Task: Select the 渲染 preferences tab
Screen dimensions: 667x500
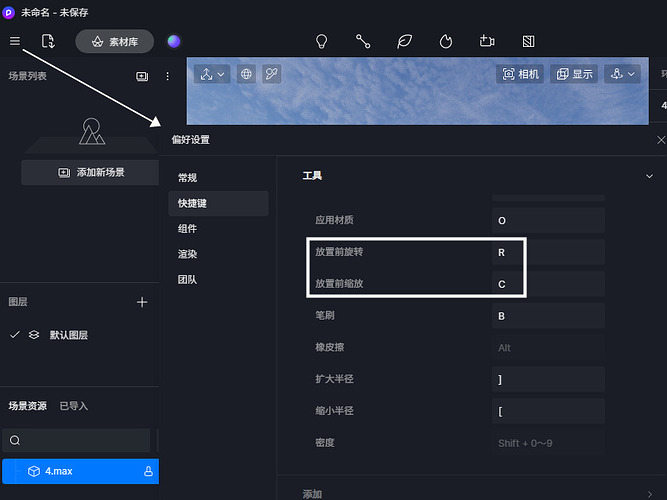Action: point(188,254)
